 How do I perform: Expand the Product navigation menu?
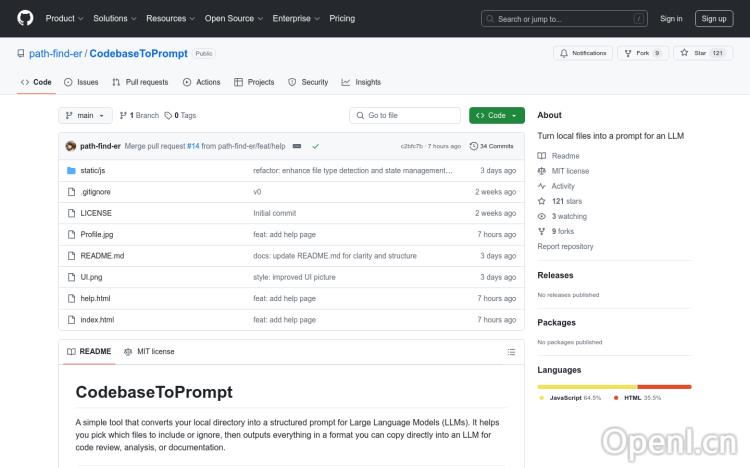click(x=64, y=18)
